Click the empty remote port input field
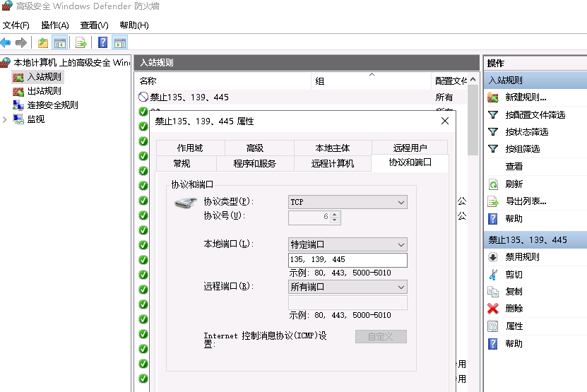Viewport: 587px width, 392px height. [348, 302]
